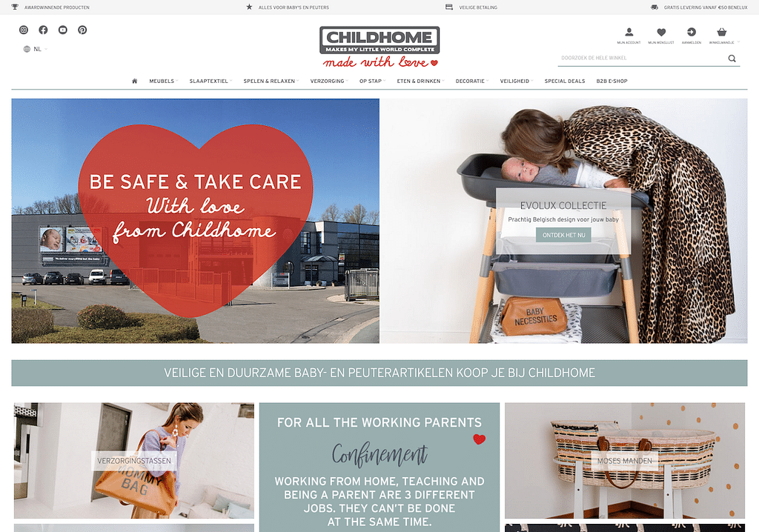This screenshot has width=759, height=532.
Task: Open the Pinterest social icon
Action: 82,30
